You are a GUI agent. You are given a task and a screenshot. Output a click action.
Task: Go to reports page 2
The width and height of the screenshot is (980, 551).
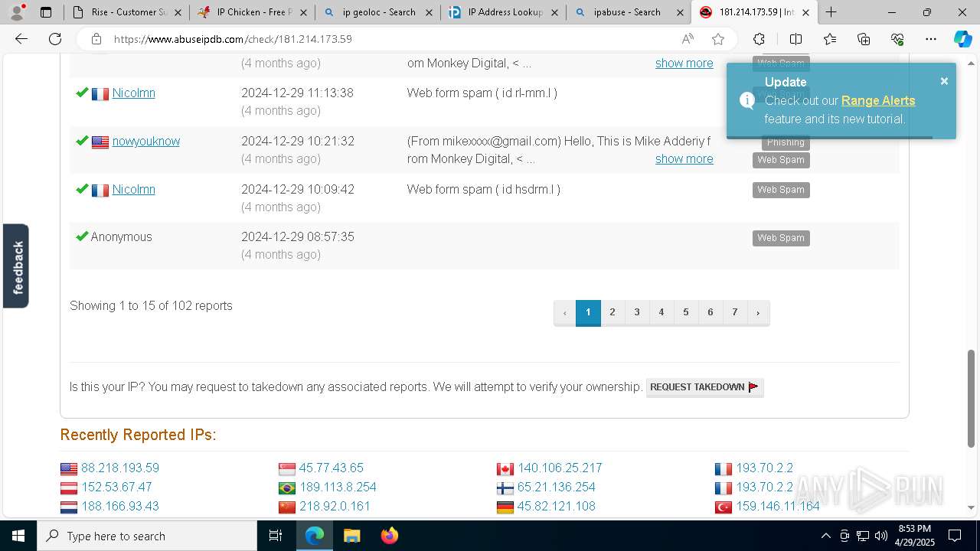tap(612, 312)
